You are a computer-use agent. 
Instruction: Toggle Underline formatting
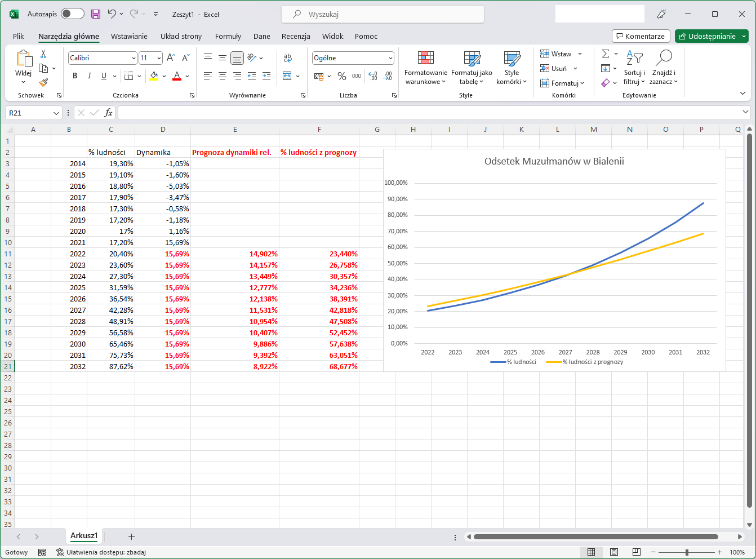tap(104, 76)
